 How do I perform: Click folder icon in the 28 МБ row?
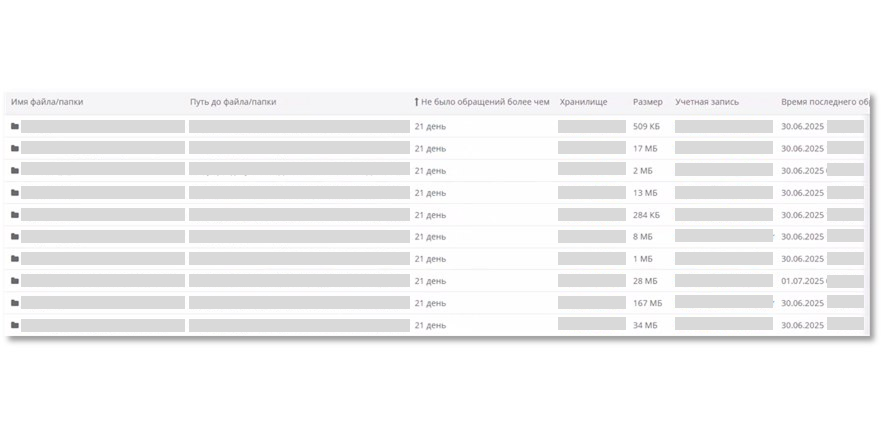pos(15,281)
